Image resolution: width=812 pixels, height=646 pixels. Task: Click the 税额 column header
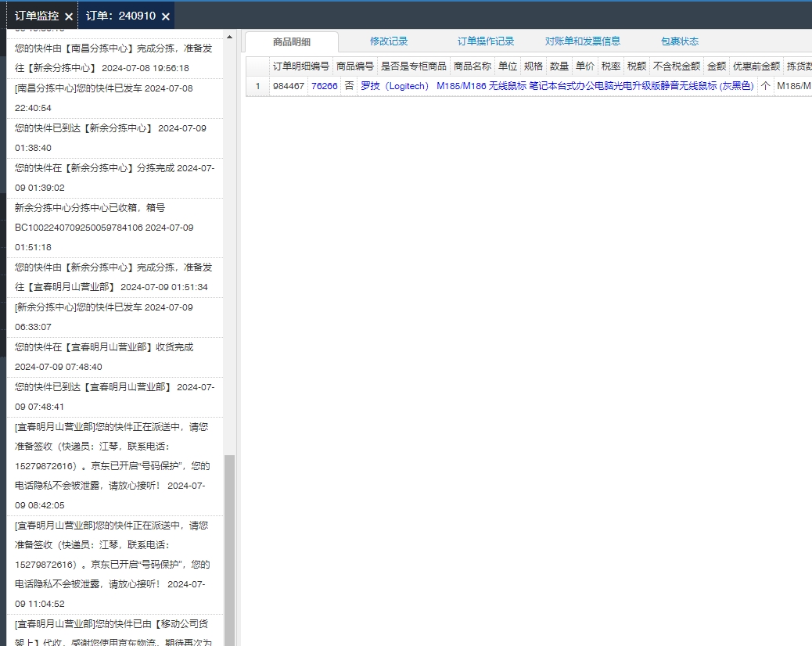[637, 66]
